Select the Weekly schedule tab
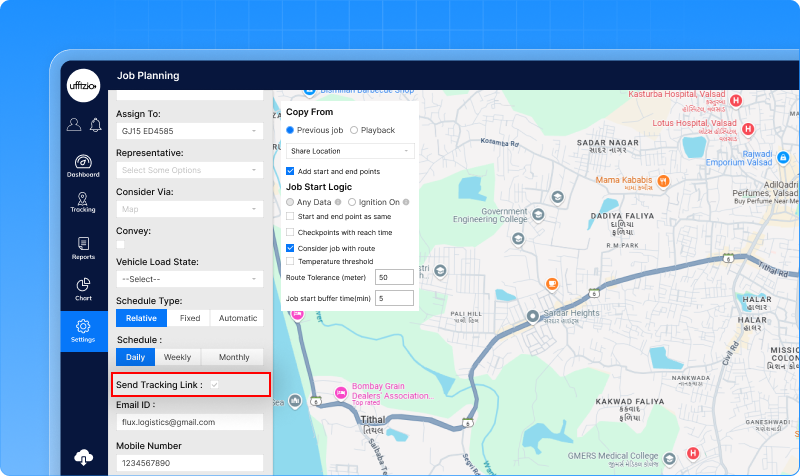 [177, 357]
